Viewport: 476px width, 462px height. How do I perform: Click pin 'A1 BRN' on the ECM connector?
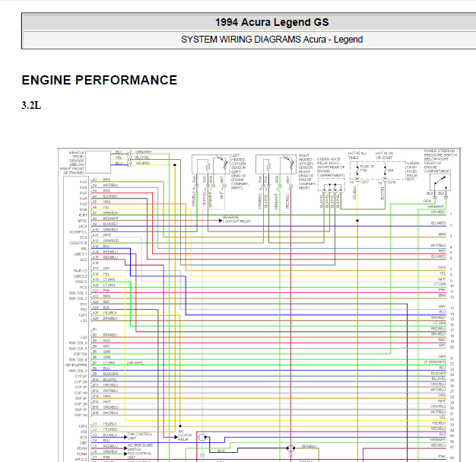pos(102,180)
